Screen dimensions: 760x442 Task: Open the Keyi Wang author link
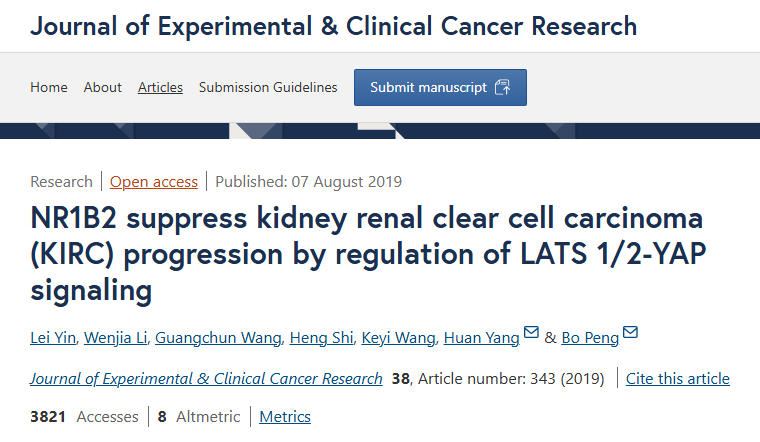click(x=398, y=338)
